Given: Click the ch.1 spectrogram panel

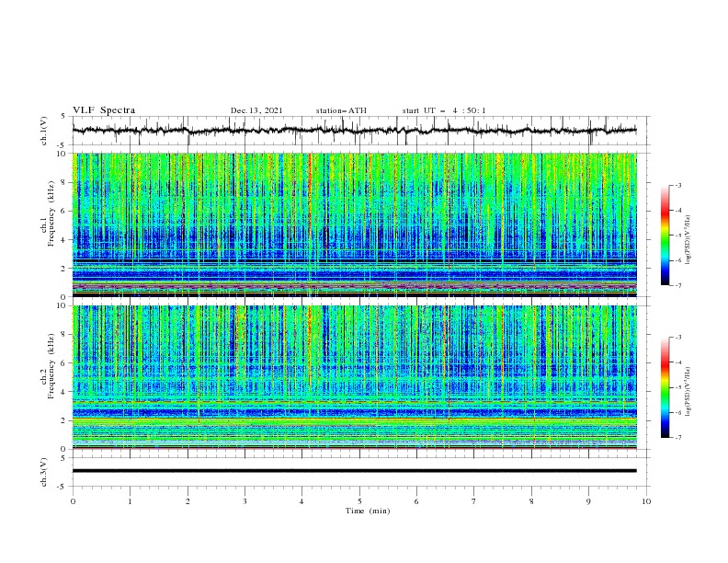Looking at the screenshot, I should click(x=354, y=224).
